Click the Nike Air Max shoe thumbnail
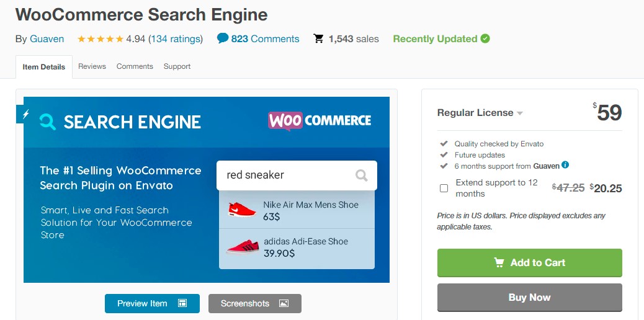The height and width of the screenshot is (320, 644). [242, 210]
